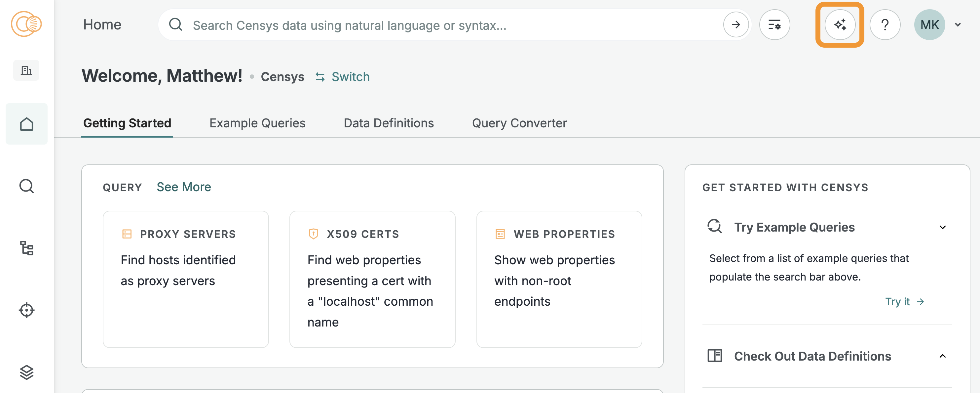Click the Switch organization link
980x393 pixels.
pyautogui.click(x=342, y=77)
